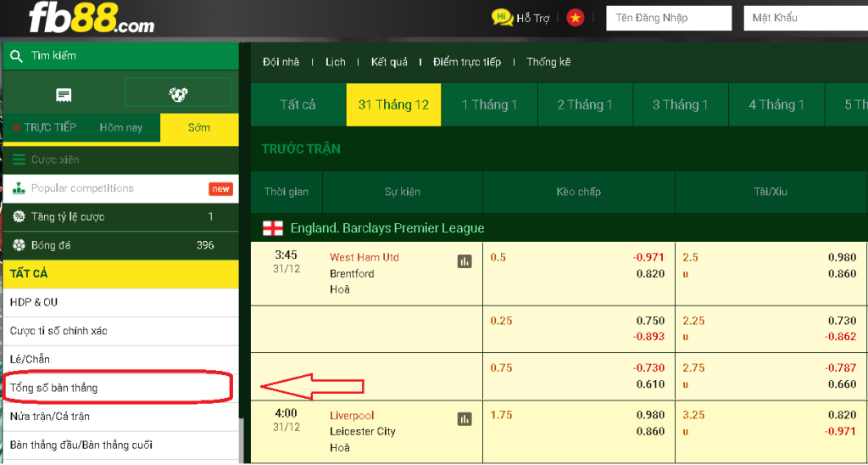Click the Vietnam flag language icon
868x465 pixels.
point(576,19)
